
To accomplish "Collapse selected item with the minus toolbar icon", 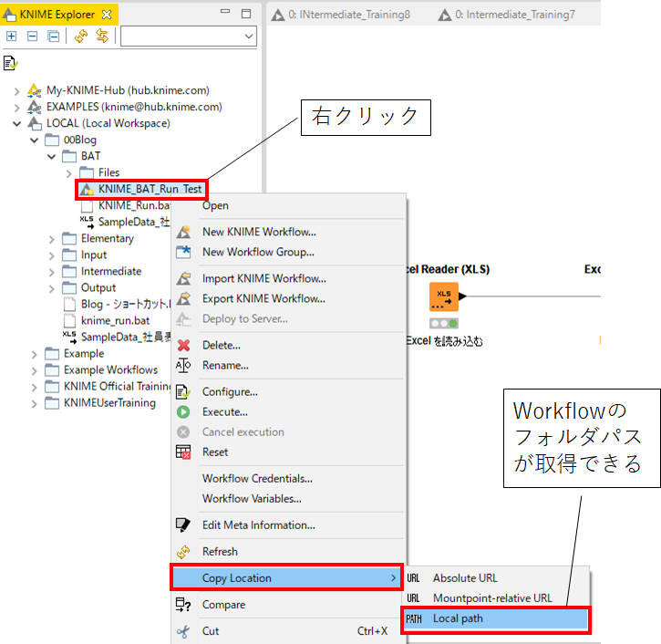I will (33, 36).
